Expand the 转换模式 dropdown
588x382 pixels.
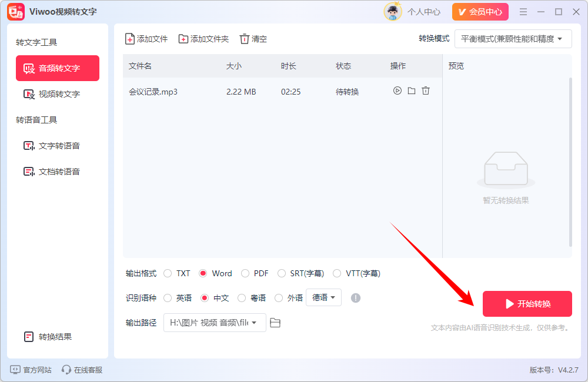(x=513, y=39)
